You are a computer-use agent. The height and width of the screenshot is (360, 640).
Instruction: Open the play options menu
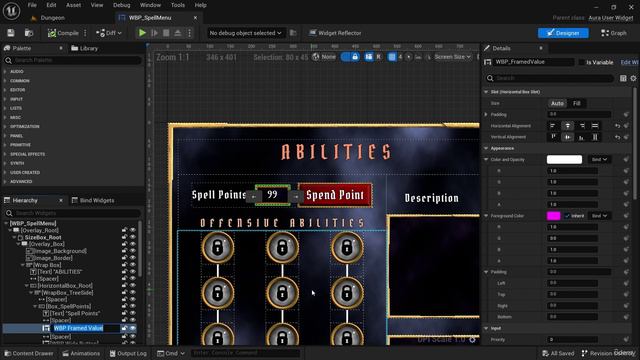189,33
